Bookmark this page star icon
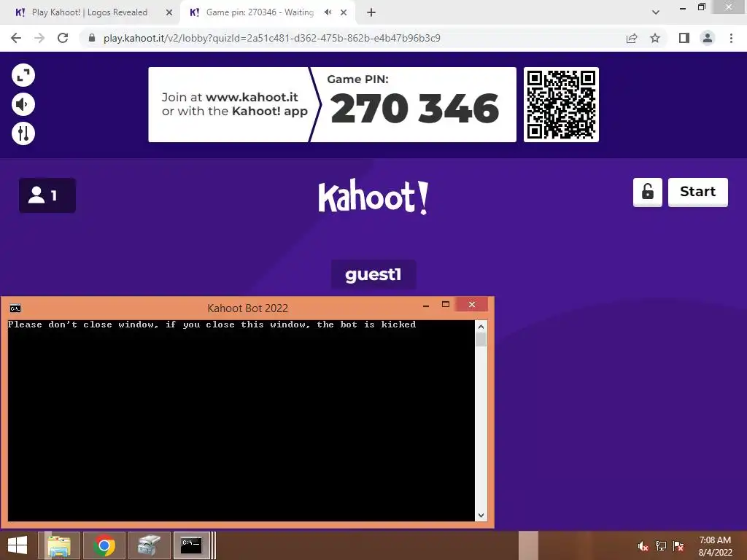 pyautogui.click(x=655, y=38)
